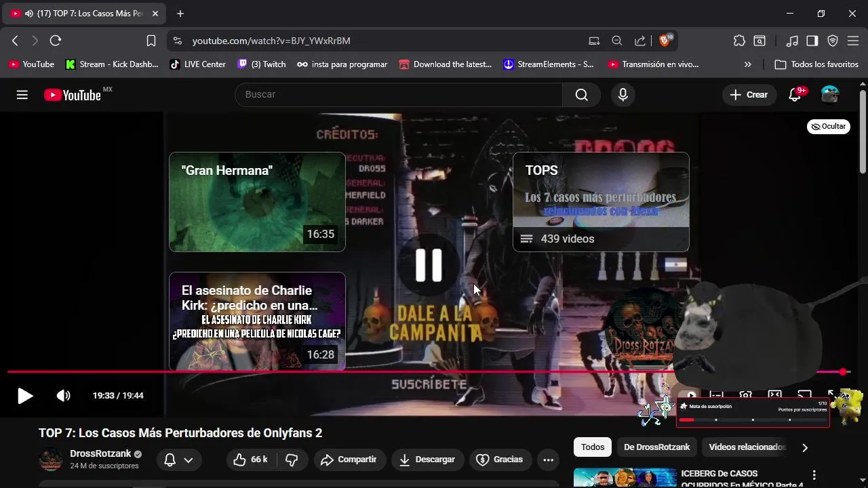Open options for ICEBERG De CASOS video

tap(814, 475)
